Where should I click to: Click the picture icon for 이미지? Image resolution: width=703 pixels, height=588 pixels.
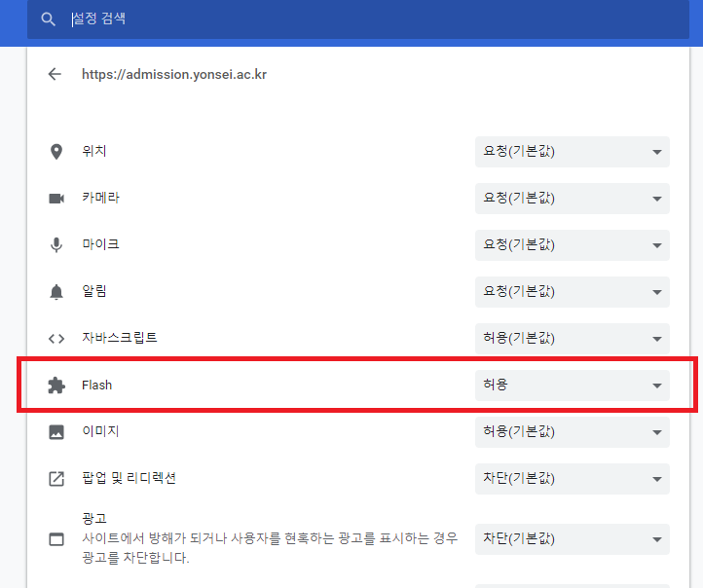pyautogui.click(x=56, y=432)
